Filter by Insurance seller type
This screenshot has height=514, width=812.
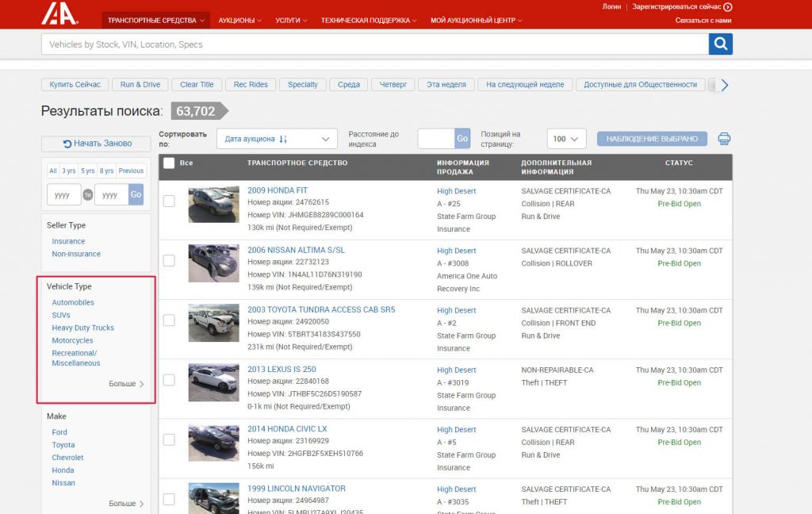point(68,241)
